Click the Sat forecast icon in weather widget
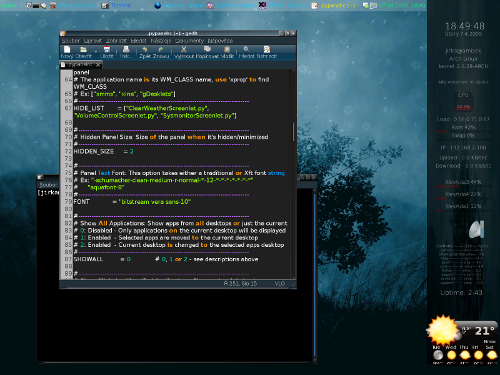The image size is (500, 375). 491,355
